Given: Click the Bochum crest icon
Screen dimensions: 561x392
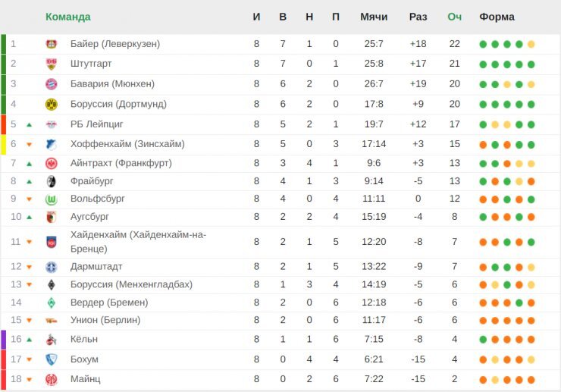Looking at the screenshot, I should (52, 359).
